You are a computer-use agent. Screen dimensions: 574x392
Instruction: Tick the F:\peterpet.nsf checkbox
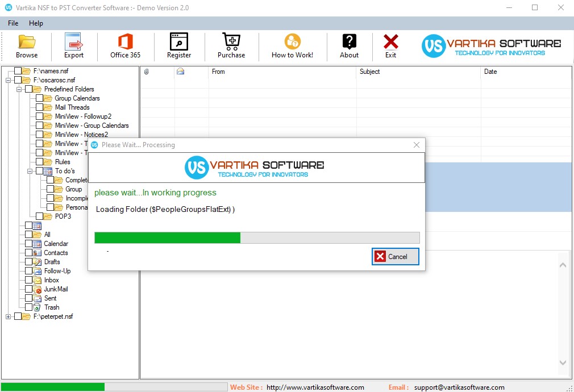pyautogui.click(x=18, y=316)
